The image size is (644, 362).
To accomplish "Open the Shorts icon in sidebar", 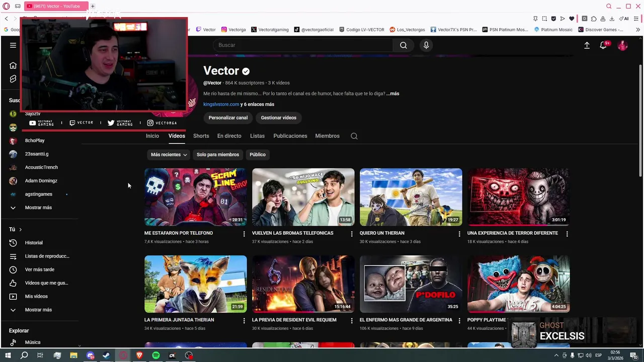I will (13, 79).
